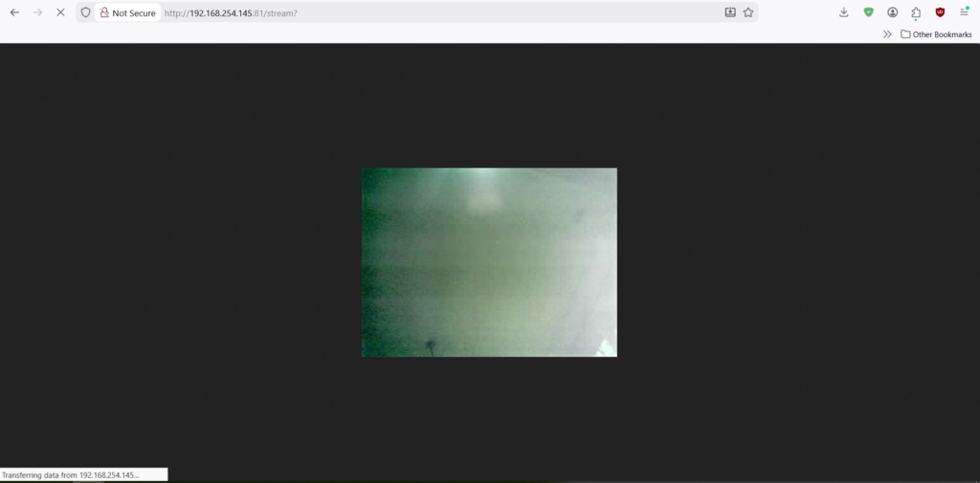This screenshot has height=483, width=980.
Task: Open the Extensions puzzle piece menu
Action: click(916, 12)
